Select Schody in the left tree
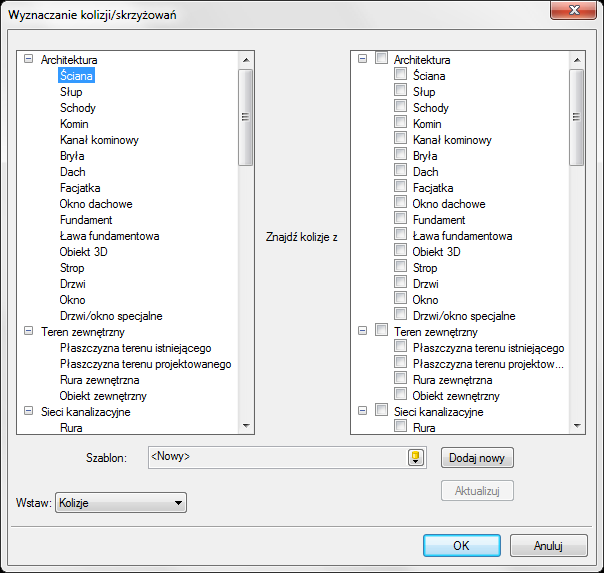Screen dimensions: 604x573 click(78, 108)
